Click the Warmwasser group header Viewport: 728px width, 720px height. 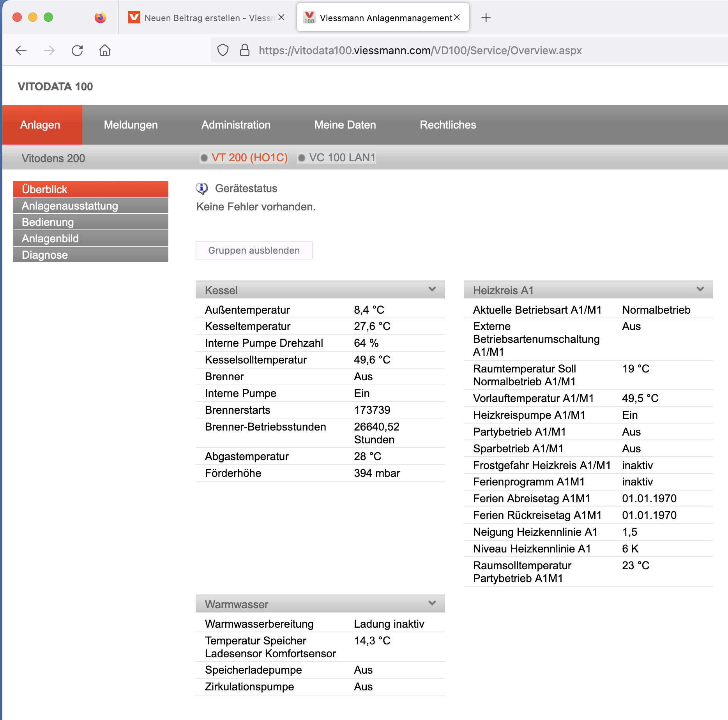coord(320,604)
